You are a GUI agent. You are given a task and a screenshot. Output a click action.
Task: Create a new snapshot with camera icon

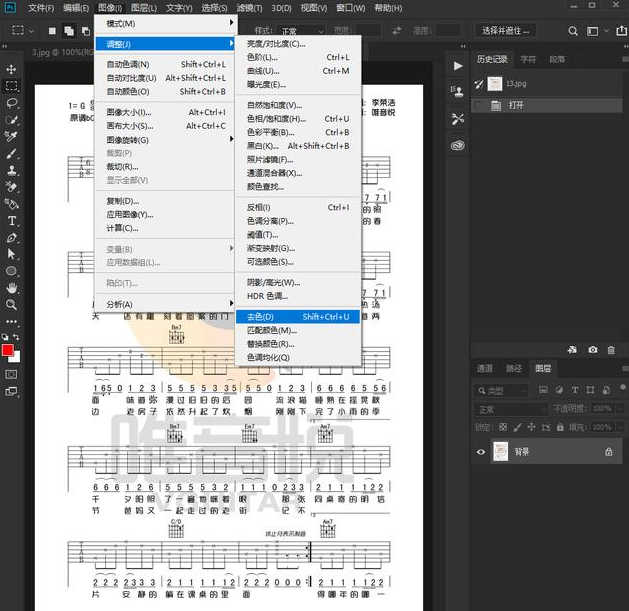(x=592, y=350)
